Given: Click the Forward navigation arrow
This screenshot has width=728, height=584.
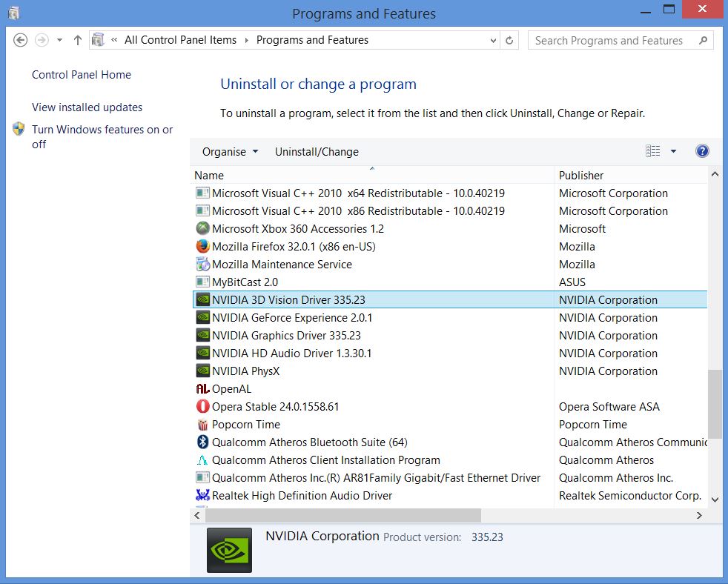Looking at the screenshot, I should click(42, 40).
